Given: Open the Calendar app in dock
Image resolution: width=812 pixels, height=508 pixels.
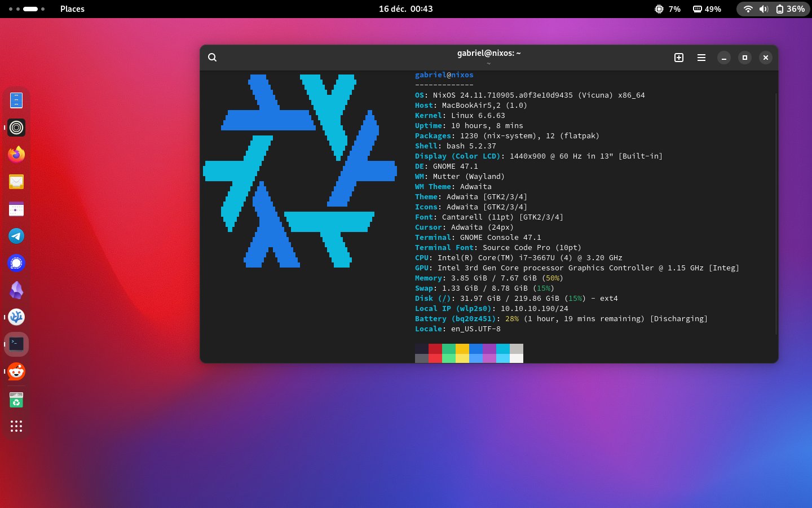Looking at the screenshot, I should coord(16,209).
